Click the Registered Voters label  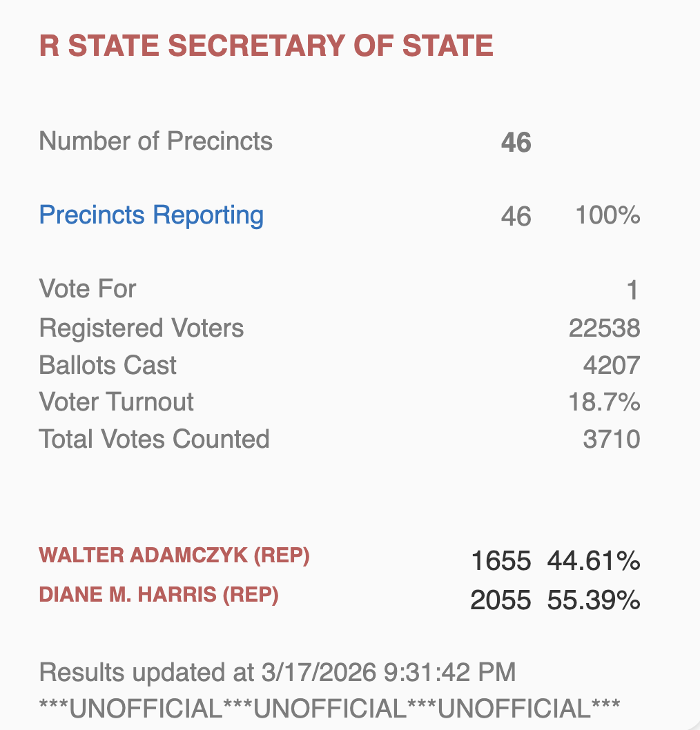click(x=142, y=328)
